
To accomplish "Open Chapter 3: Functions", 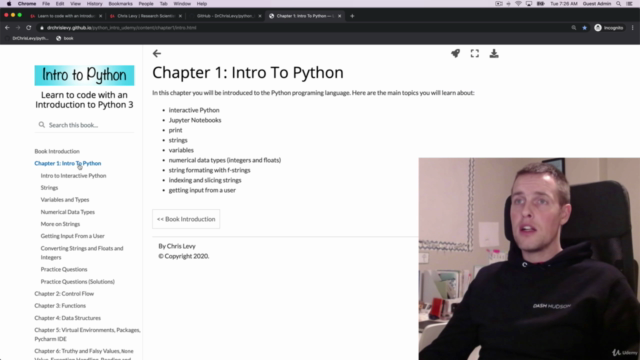I will (60, 306).
